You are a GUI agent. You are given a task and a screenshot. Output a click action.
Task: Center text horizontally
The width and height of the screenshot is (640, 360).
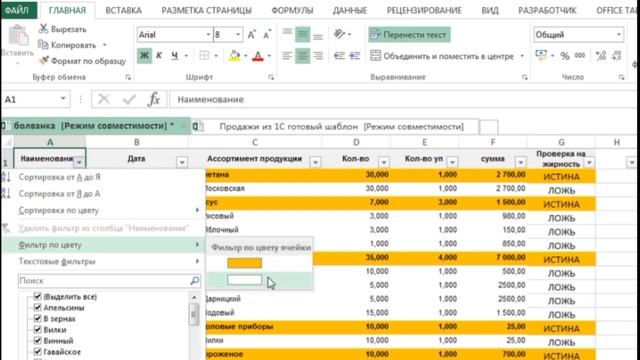click(x=302, y=56)
